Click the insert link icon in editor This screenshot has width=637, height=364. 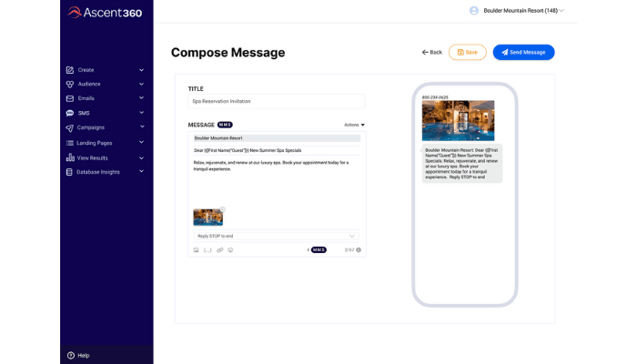[219, 249]
